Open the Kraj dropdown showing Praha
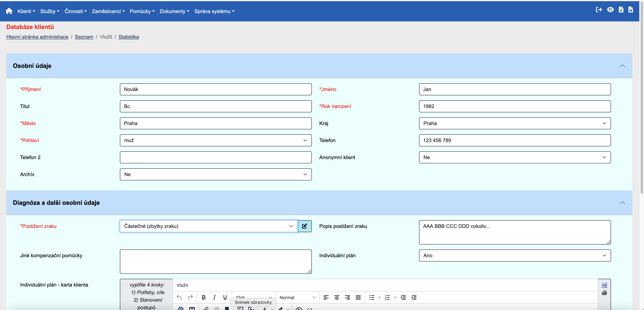The height and width of the screenshot is (310, 644). point(514,123)
